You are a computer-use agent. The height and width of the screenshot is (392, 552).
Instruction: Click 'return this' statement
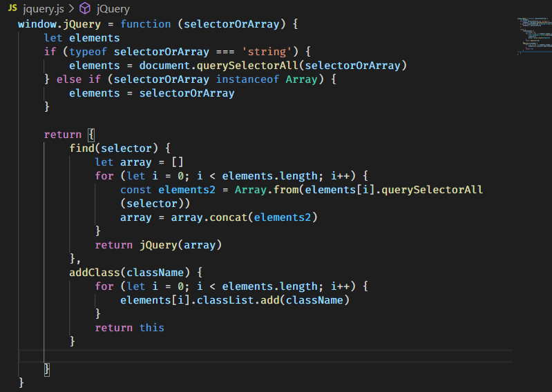(130, 328)
